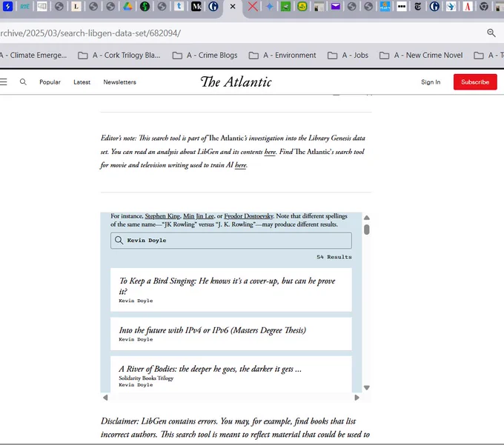This screenshot has width=504, height=445.
Task: Open the Popular section
Action: point(50,82)
